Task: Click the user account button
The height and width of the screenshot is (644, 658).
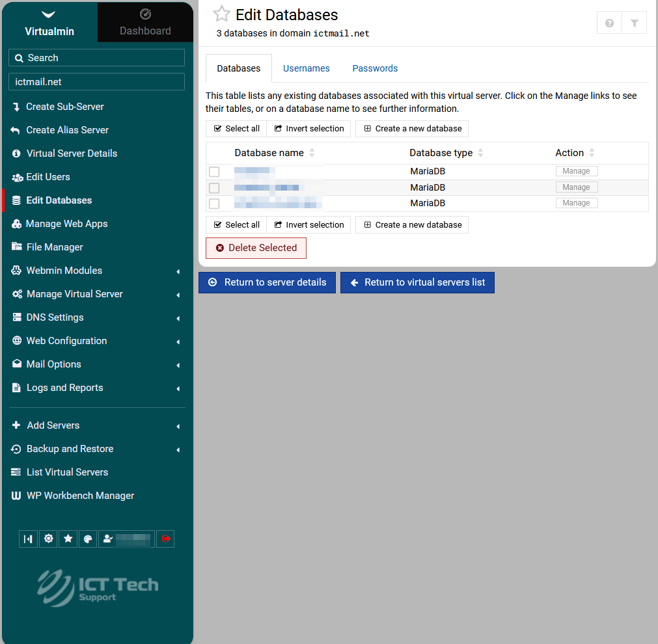Action: coord(126,539)
